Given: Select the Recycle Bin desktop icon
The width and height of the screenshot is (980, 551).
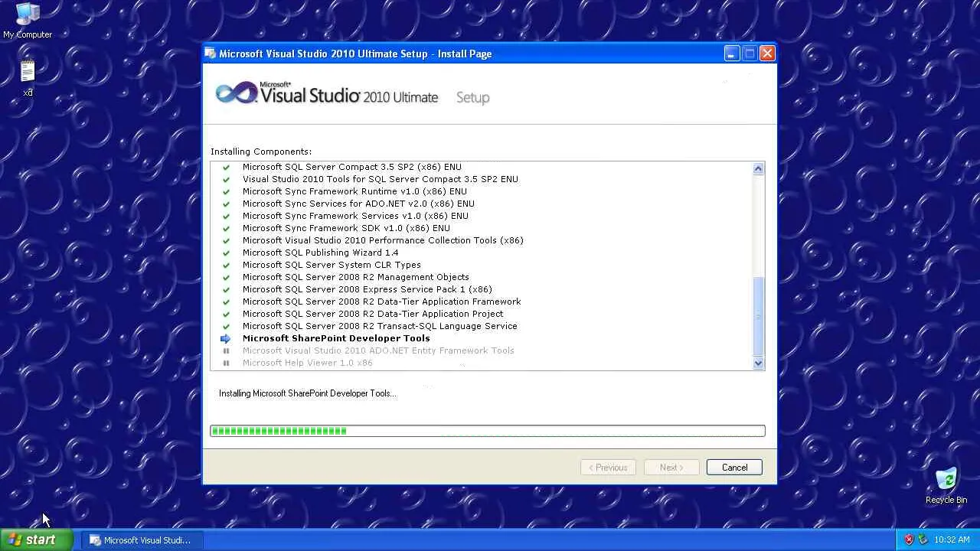Looking at the screenshot, I should (x=946, y=486).
